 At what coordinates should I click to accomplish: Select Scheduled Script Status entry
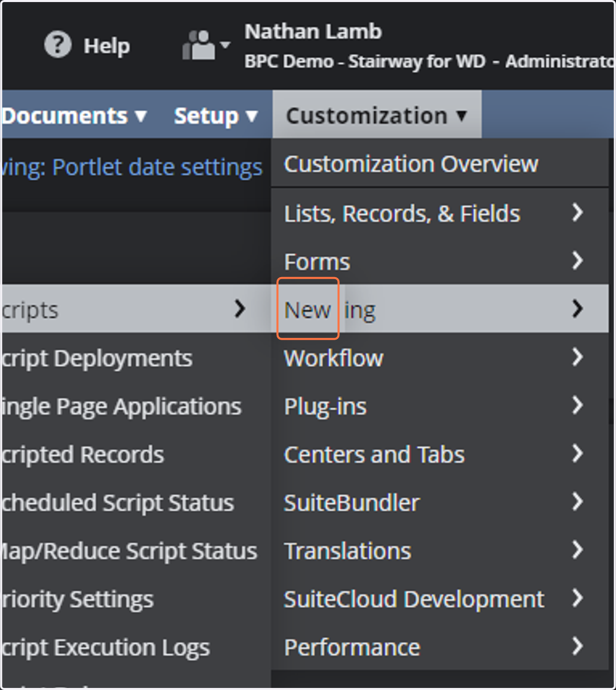click(137, 502)
